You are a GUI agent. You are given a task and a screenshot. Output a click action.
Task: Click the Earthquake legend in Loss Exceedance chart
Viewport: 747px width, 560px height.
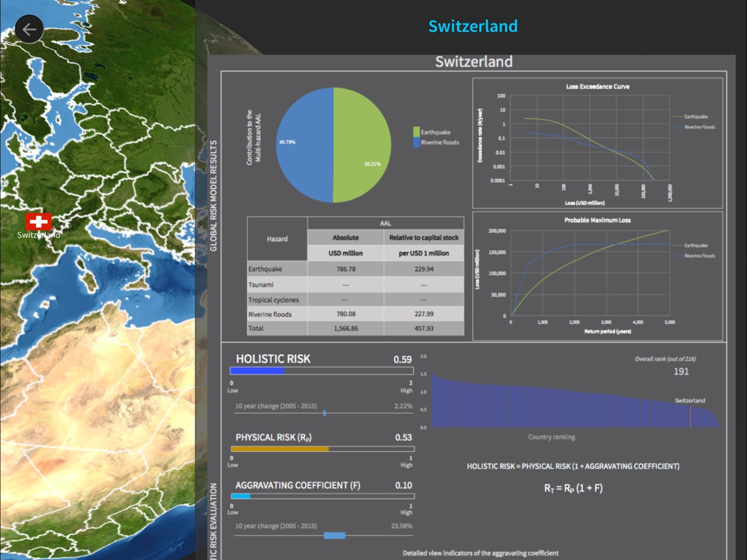pos(690,116)
